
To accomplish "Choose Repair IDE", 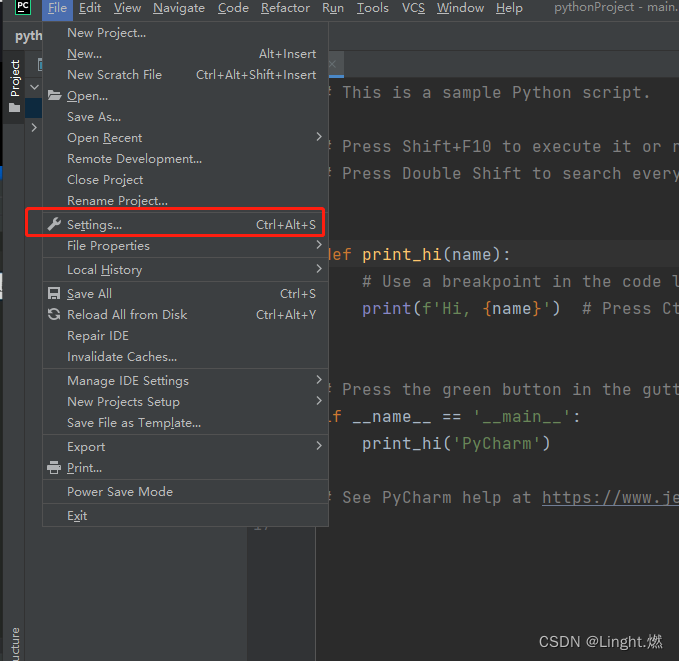I will click(185, 336).
